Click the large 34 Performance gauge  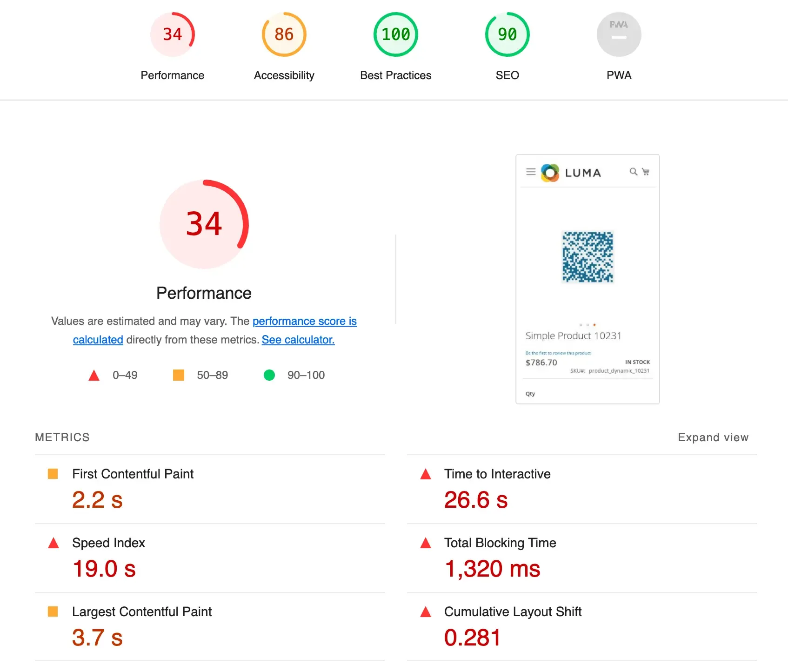pos(204,224)
